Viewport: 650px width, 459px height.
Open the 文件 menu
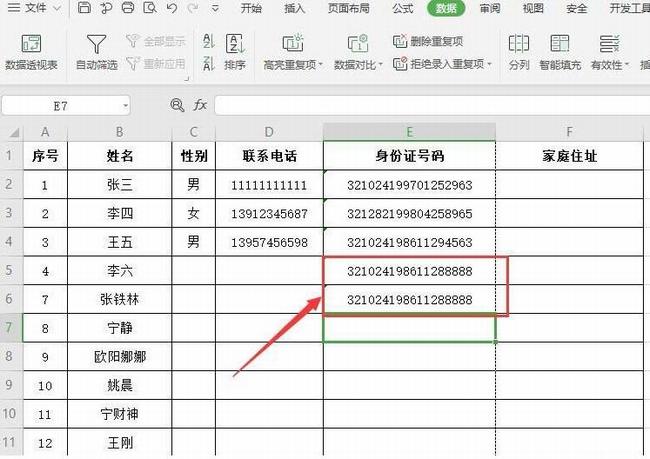click(34, 7)
